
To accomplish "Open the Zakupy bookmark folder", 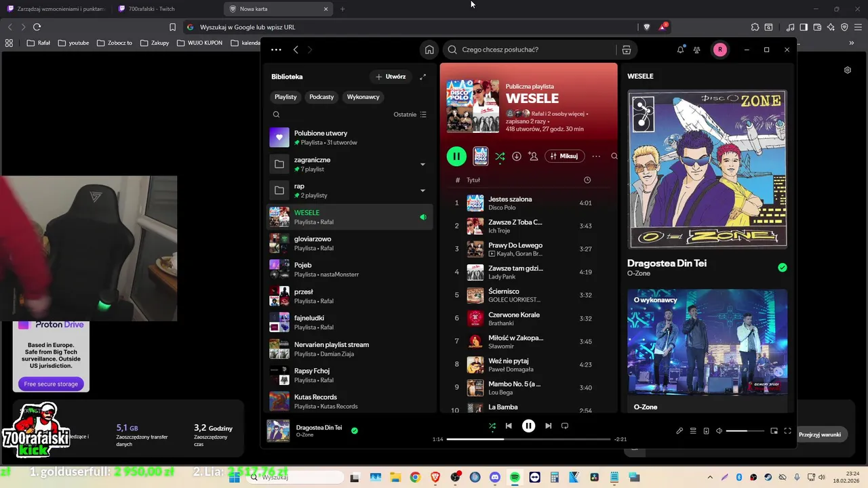I will point(155,43).
